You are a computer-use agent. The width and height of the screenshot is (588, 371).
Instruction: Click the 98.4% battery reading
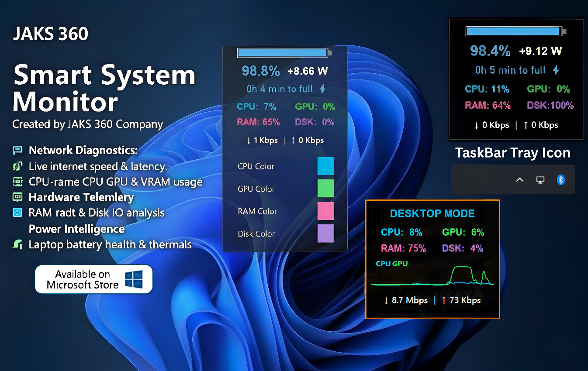point(490,51)
